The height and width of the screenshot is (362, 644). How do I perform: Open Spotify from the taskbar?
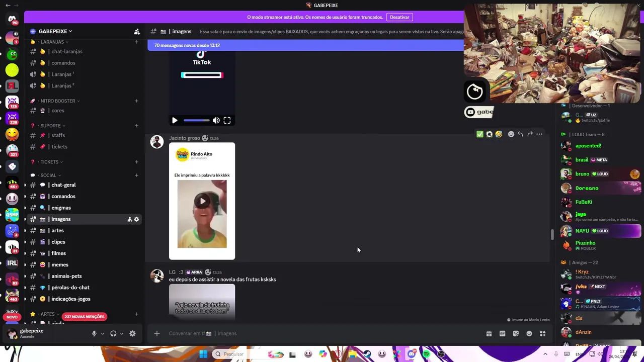(x=426, y=354)
